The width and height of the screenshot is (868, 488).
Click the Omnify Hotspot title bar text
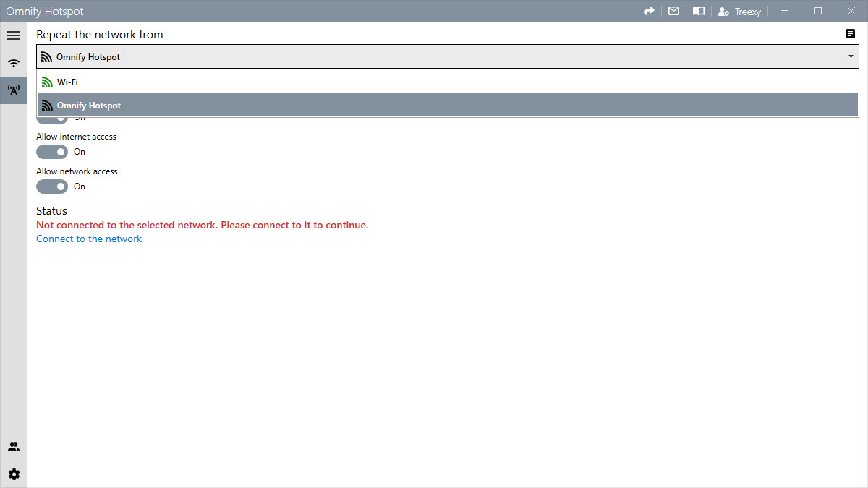coord(45,11)
